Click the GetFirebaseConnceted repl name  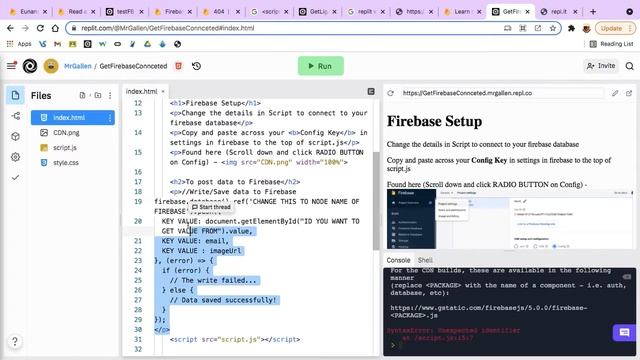click(133, 66)
